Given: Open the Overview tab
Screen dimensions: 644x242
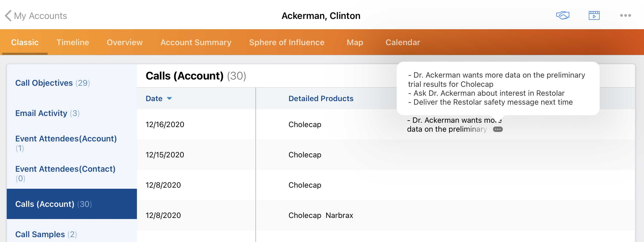Looking at the screenshot, I should 124,42.
